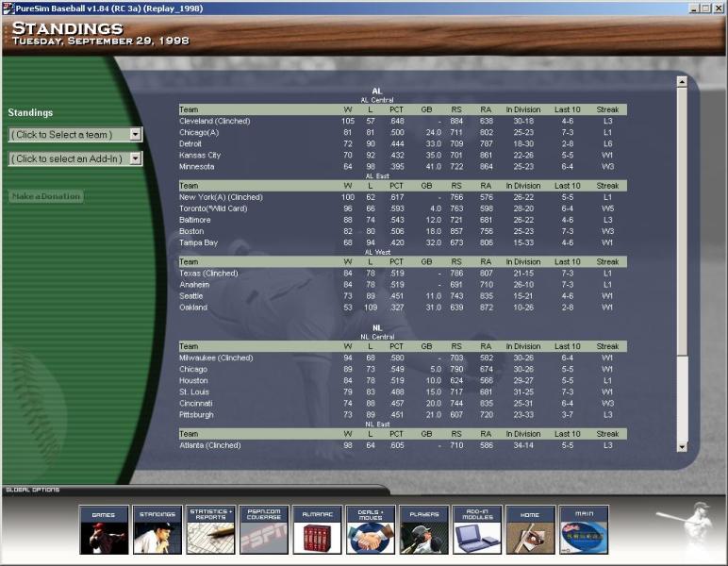The width and height of the screenshot is (728, 566).
Task: Select Chicago(A) in AL Central
Action: click(x=199, y=132)
